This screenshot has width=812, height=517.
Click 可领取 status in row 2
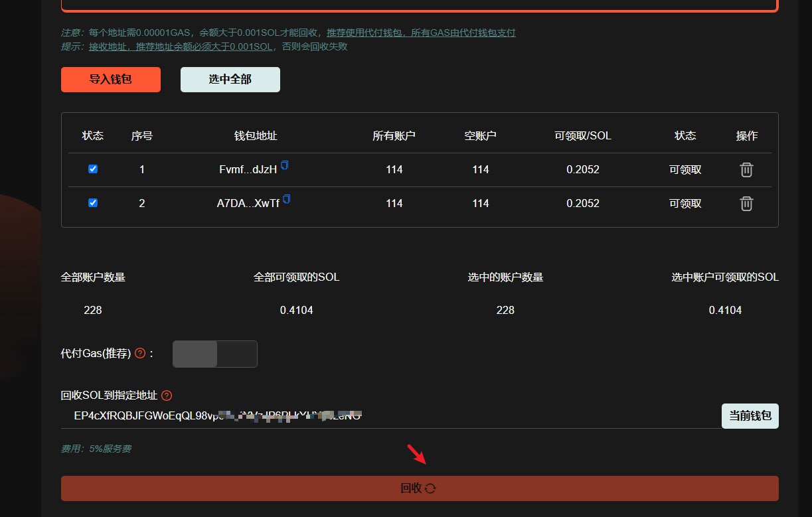click(685, 204)
